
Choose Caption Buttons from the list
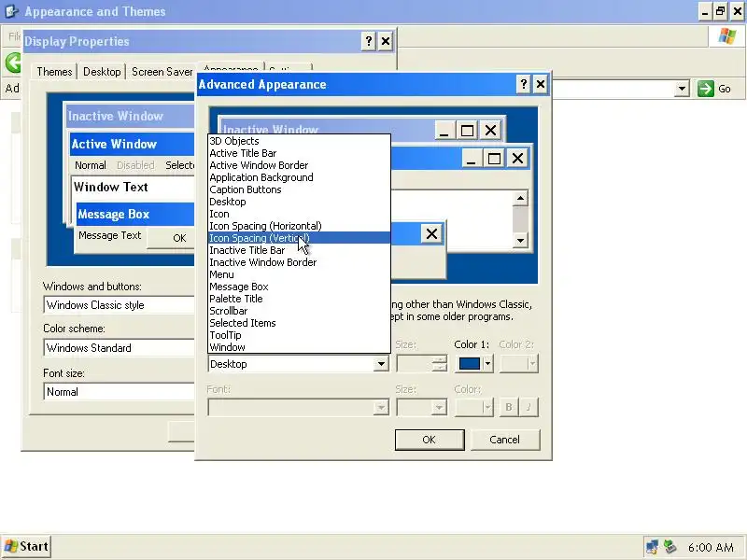[x=299, y=189]
